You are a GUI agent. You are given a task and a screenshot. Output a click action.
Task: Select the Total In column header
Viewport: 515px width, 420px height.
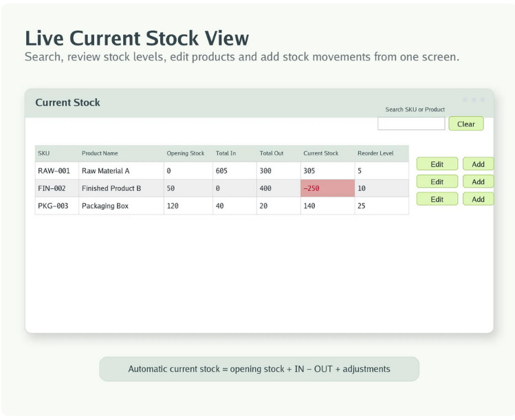[234, 153]
